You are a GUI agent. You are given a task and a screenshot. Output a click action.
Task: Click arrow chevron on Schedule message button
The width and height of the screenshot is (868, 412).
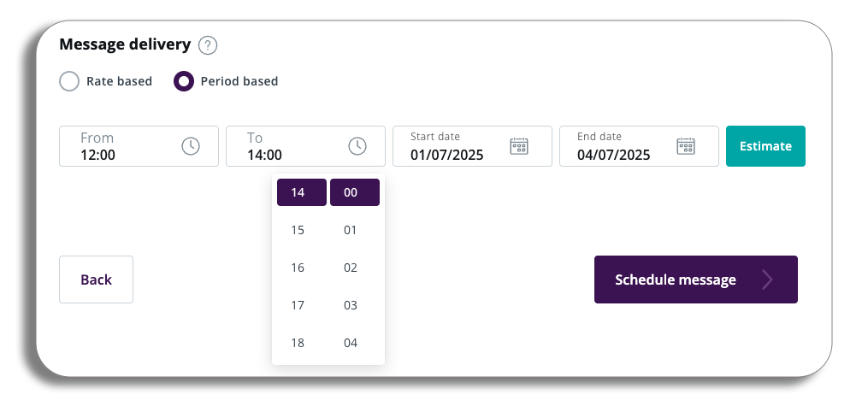tap(767, 280)
